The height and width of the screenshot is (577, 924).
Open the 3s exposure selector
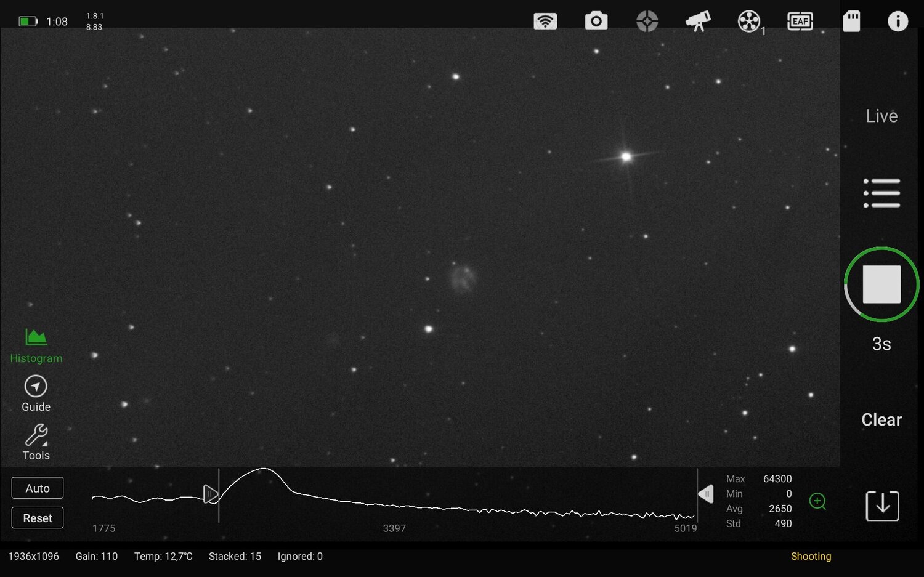881,344
